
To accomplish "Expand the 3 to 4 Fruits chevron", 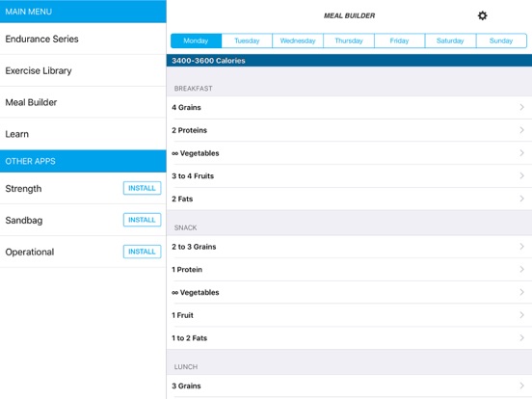I will tap(521, 175).
